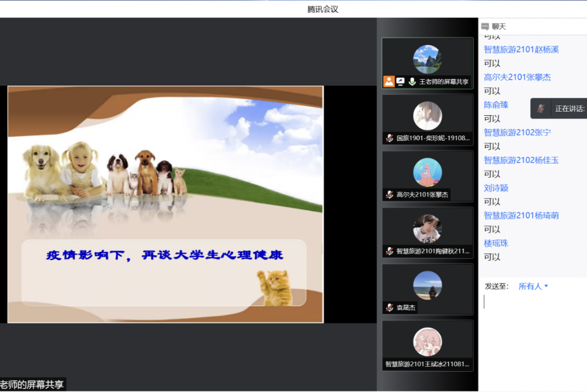Open 刘诗颖's name in the chat list
Screen dimensions: 587x392
point(496,188)
